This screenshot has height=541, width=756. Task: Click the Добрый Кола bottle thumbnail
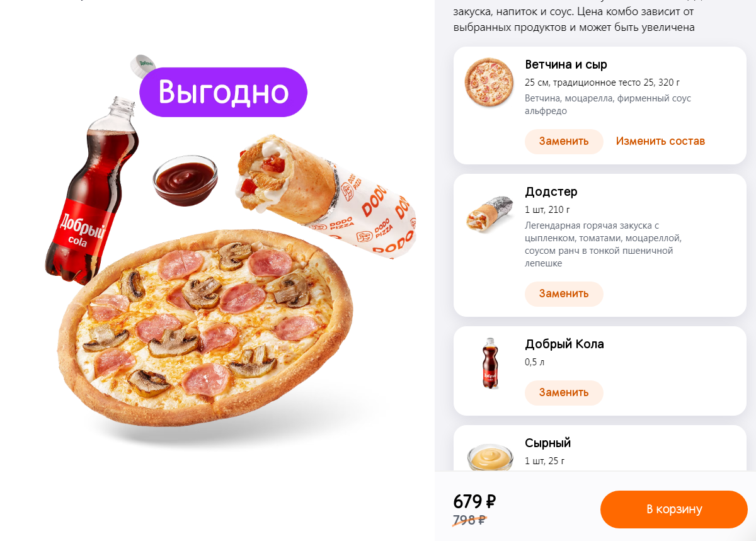[x=490, y=363]
